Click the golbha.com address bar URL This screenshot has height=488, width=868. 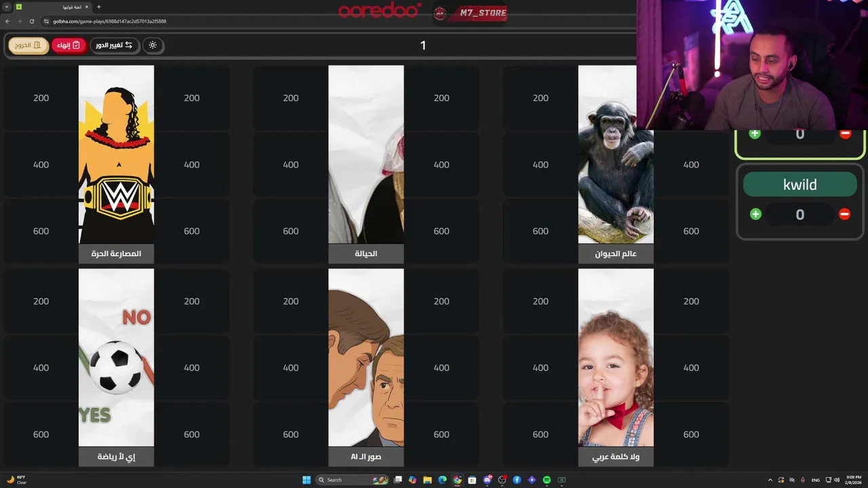click(109, 21)
